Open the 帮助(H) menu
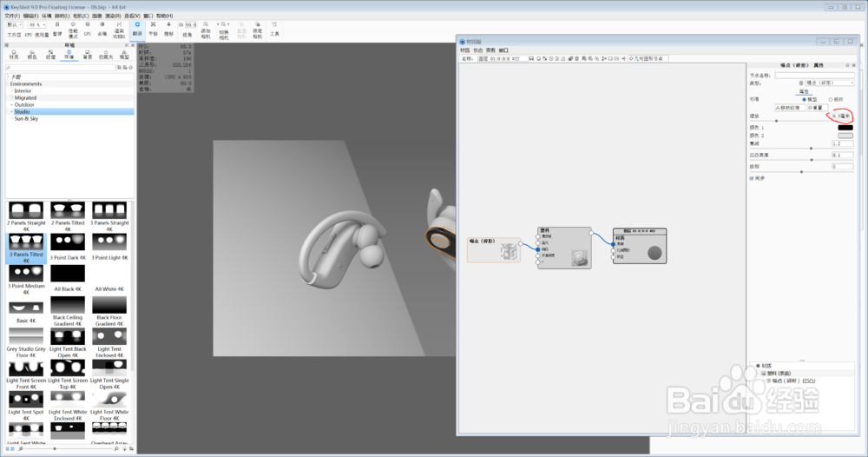Image resolution: width=868 pixels, height=457 pixels. [164, 16]
